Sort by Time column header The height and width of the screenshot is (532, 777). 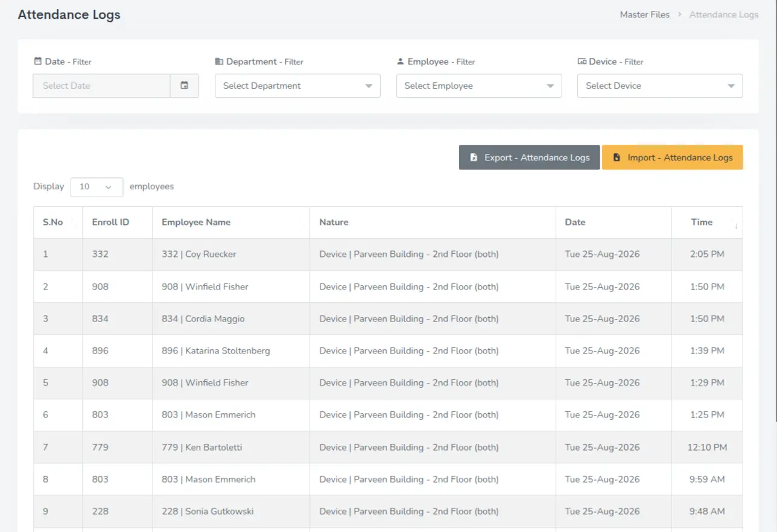tap(707, 223)
